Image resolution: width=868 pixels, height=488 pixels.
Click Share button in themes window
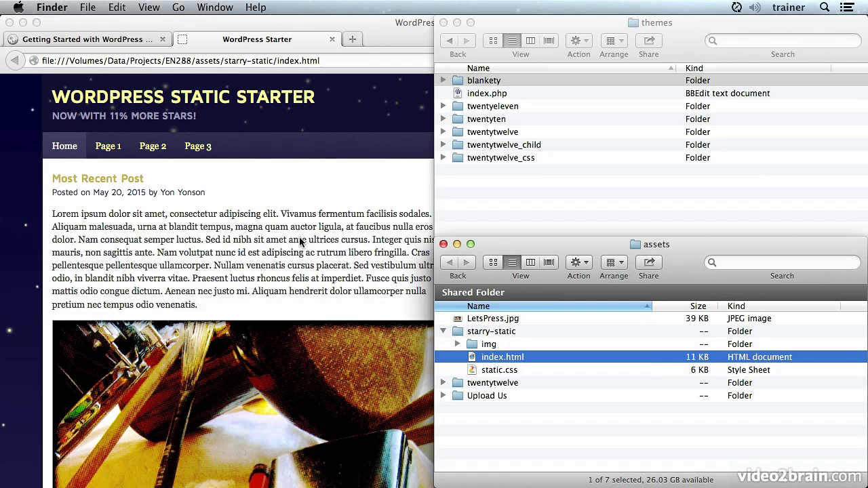[x=649, y=41]
